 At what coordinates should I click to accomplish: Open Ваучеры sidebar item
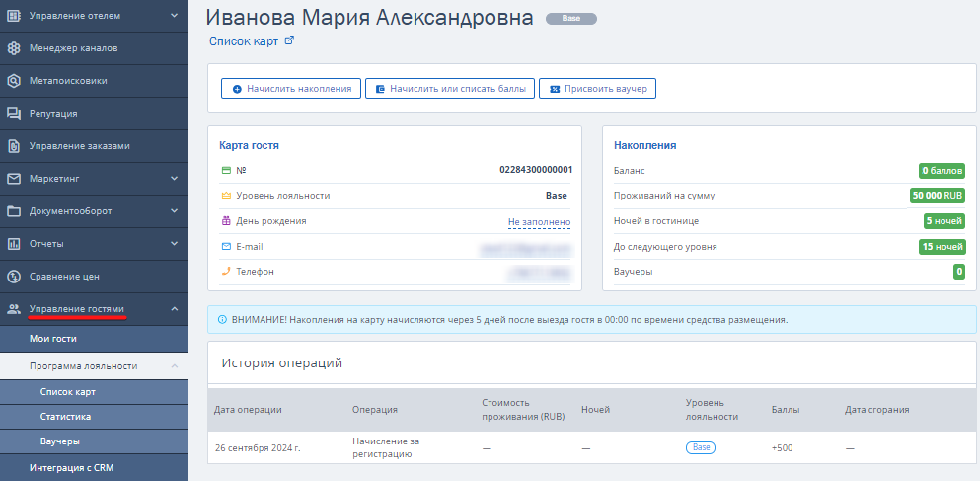60,441
